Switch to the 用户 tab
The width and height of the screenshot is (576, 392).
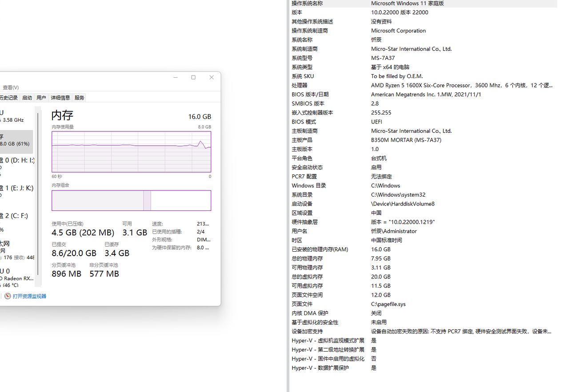(x=41, y=98)
